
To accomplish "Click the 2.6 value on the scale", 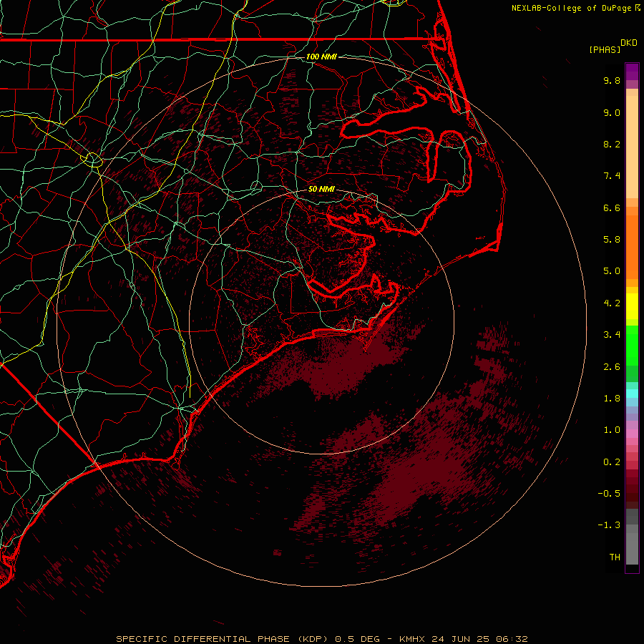I will (612, 367).
